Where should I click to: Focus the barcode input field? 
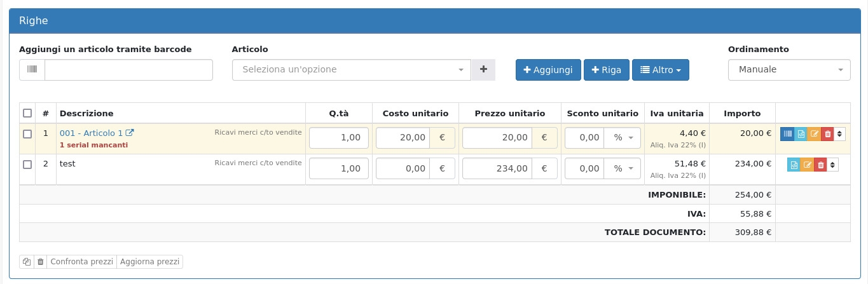pyautogui.click(x=128, y=70)
